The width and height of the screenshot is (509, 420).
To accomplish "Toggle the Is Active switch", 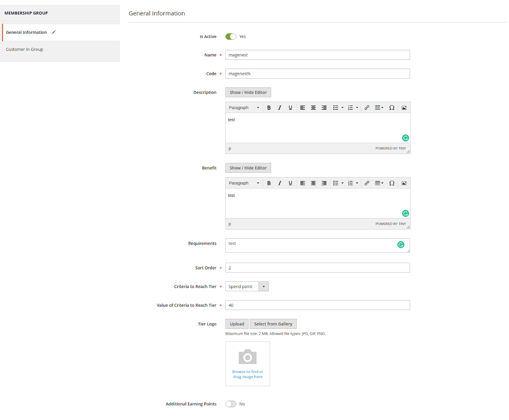I will coord(231,37).
